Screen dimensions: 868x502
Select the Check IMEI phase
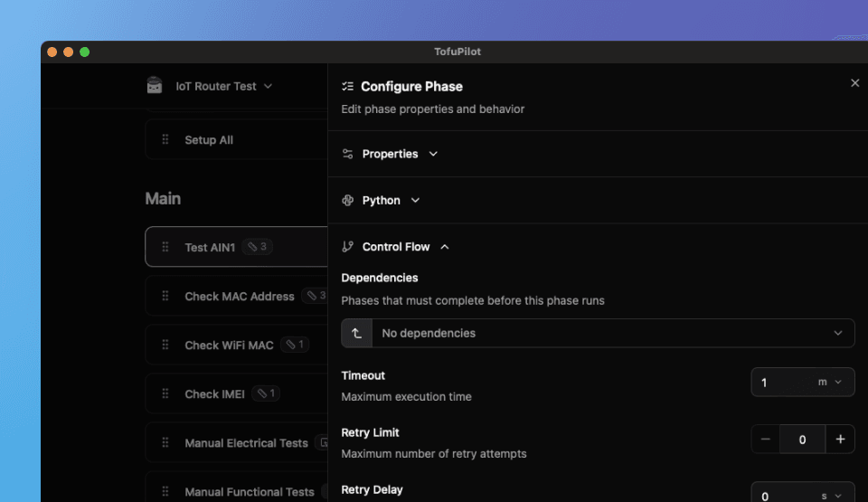point(214,393)
